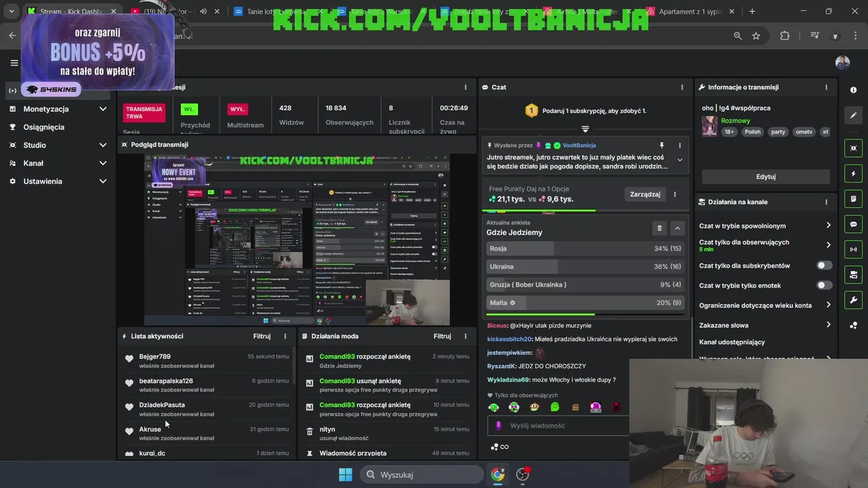Viewport: 868px width, 488px height.
Task: Open three-dot menu of Lista aktywności
Action: tap(285, 336)
